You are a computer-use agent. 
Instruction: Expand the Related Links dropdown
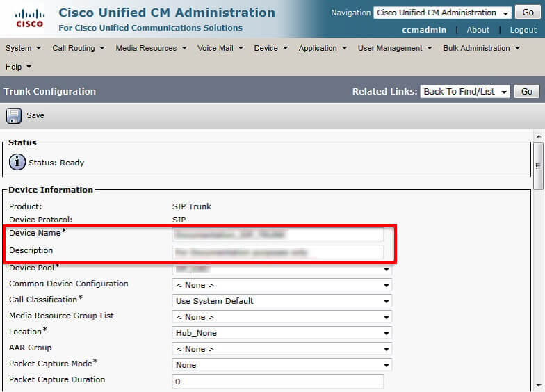tap(465, 92)
